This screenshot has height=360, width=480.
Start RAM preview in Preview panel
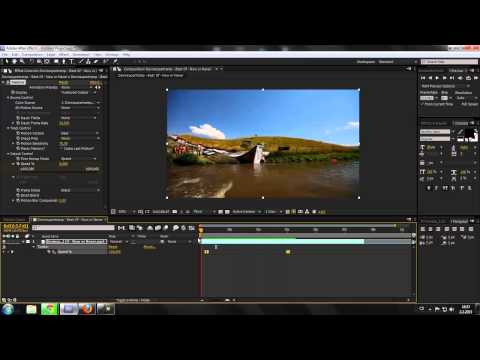(x=476, y=78)
